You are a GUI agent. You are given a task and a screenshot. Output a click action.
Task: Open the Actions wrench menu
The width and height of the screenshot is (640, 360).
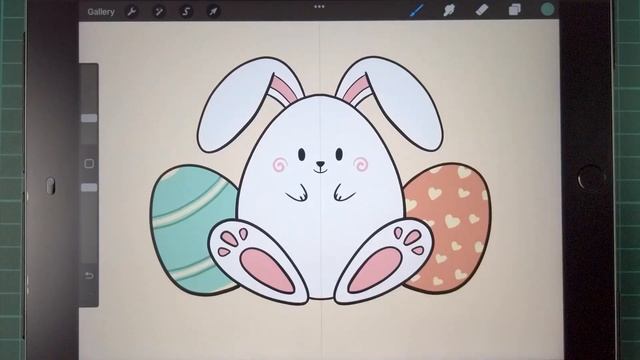pos(131,11)
